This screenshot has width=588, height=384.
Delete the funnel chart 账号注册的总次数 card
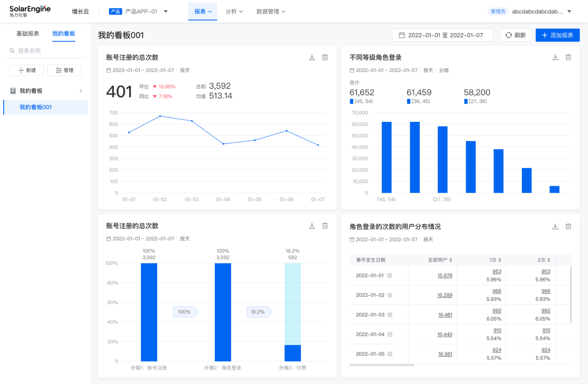pyautogui.click(x=325, y=226)
